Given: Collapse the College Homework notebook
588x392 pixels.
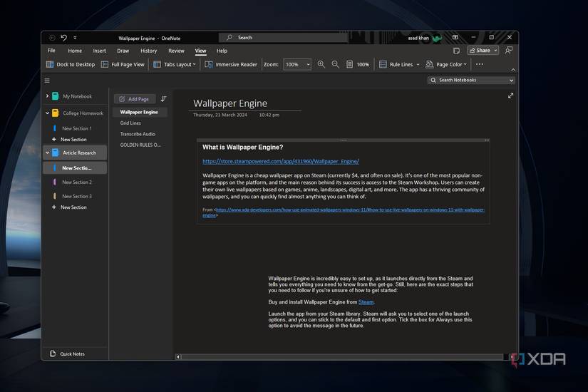Looking at the screenshot, I should pos(47,113).
